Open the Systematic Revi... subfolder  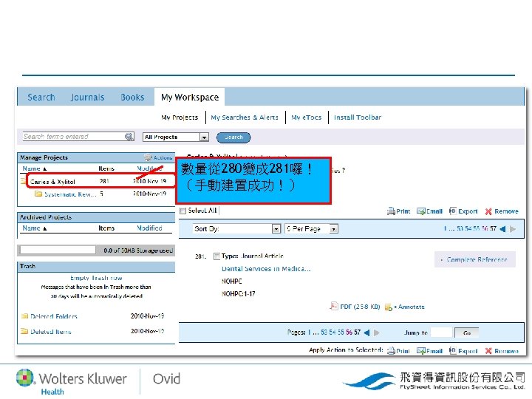[x=70, y=194]
